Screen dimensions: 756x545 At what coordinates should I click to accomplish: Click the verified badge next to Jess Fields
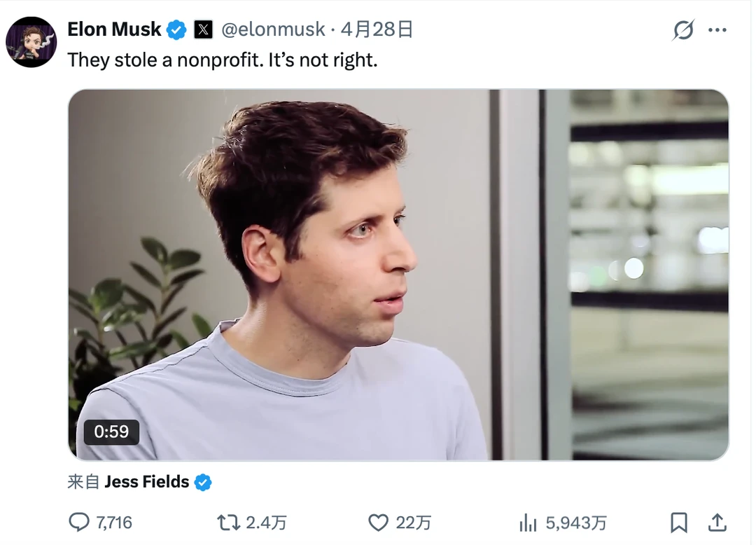click(x=203, y=482)
